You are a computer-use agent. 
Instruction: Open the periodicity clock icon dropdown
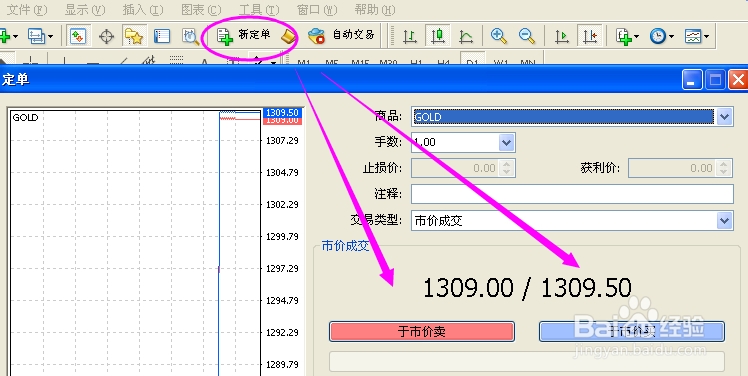[662, 36]
